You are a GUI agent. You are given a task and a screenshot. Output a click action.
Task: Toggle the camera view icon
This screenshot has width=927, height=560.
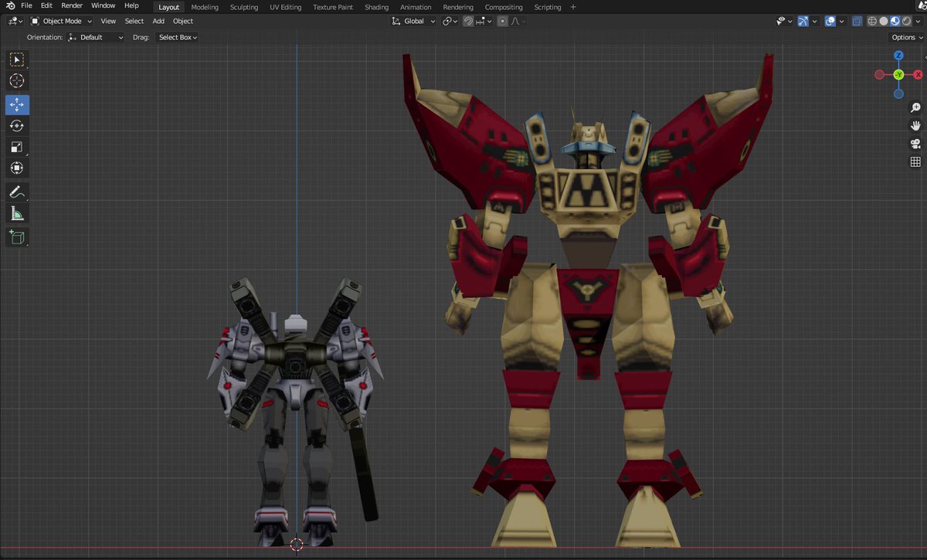[x=915, y=144]
